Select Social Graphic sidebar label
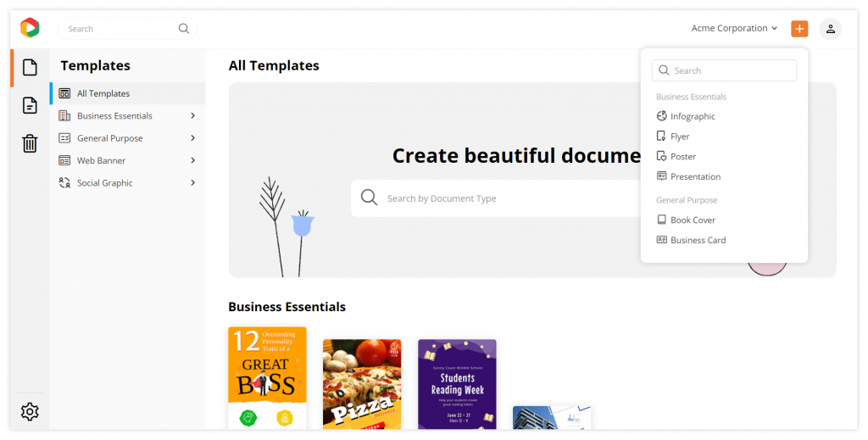The image size is (868, 440). click(x=104, y=183)
